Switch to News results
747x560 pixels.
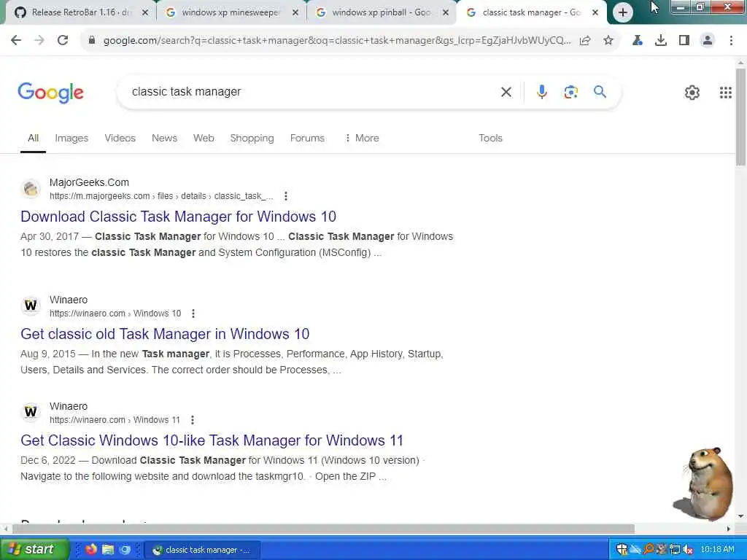point(164,138)
